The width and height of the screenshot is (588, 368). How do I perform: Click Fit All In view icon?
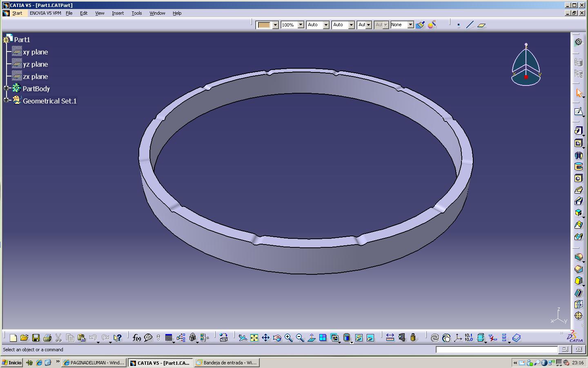[x=254, y=338]
